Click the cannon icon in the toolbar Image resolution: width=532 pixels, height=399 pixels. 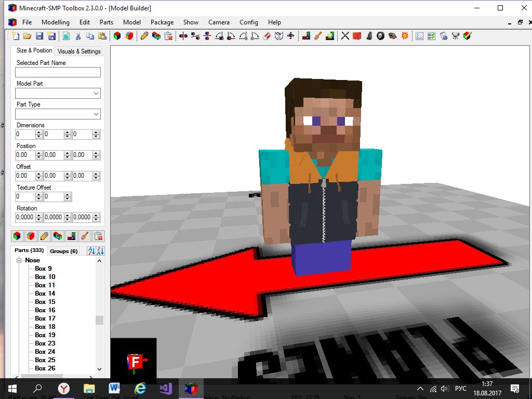393,36
